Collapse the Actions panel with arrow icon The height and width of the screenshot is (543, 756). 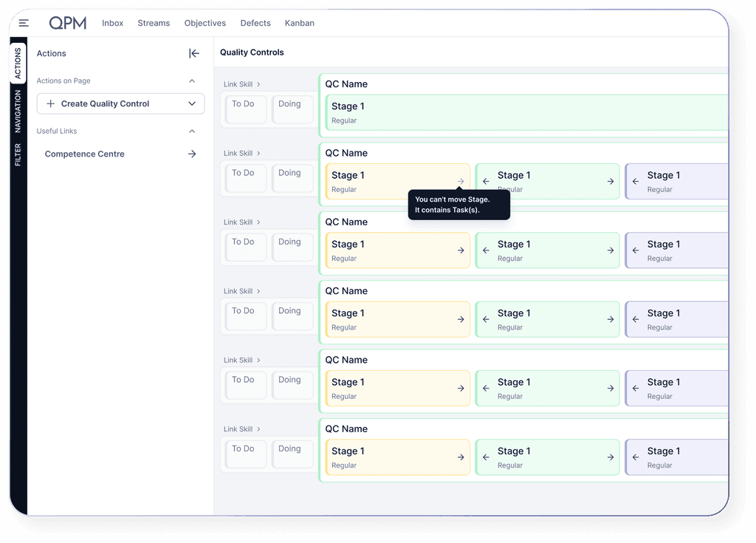[194, 53]
